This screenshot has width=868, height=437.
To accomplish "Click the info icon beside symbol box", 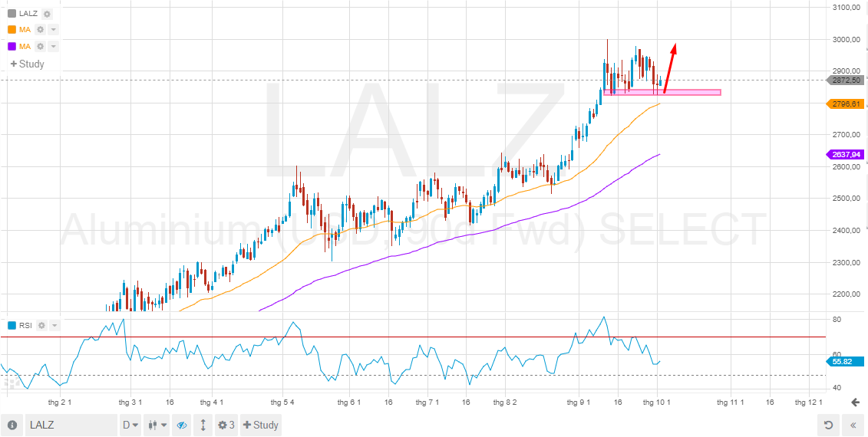I will tap(12, 426).
